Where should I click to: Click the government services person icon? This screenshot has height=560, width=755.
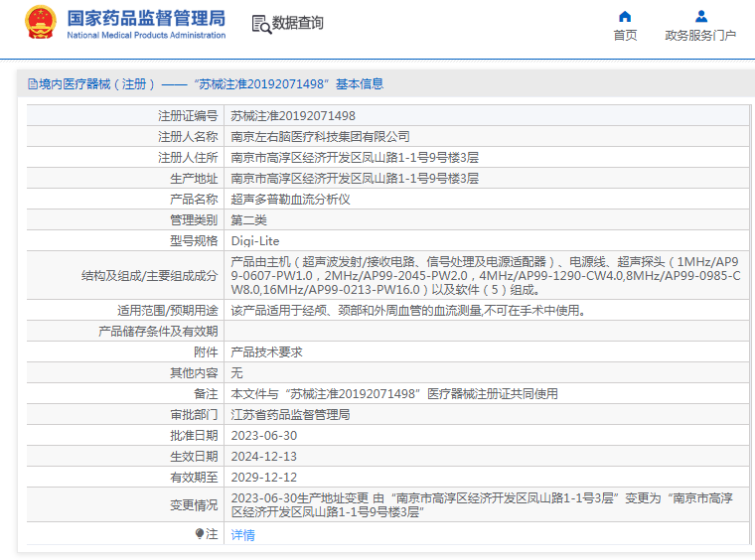(701, 17)
